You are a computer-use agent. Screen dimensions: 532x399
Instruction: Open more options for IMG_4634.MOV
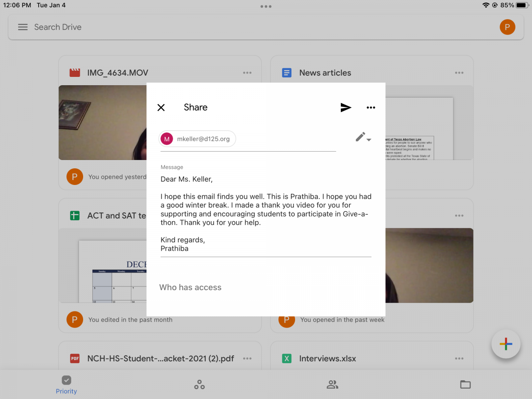247,73
